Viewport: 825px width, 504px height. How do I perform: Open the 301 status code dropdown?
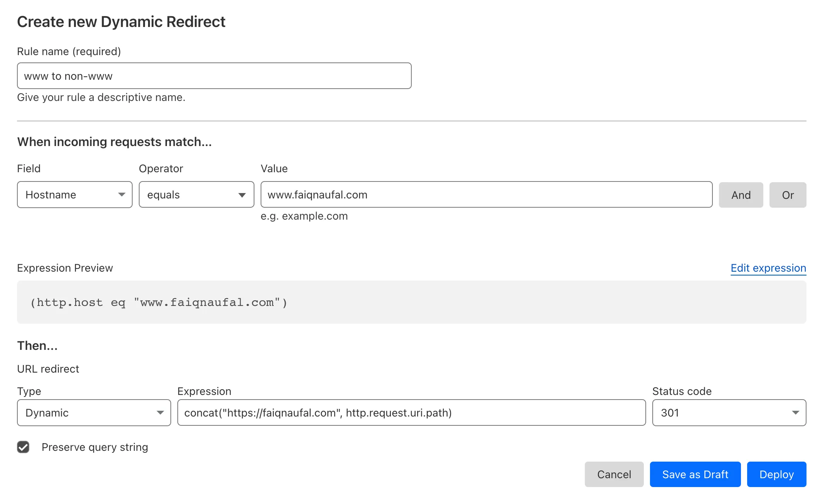coord(729,413)
